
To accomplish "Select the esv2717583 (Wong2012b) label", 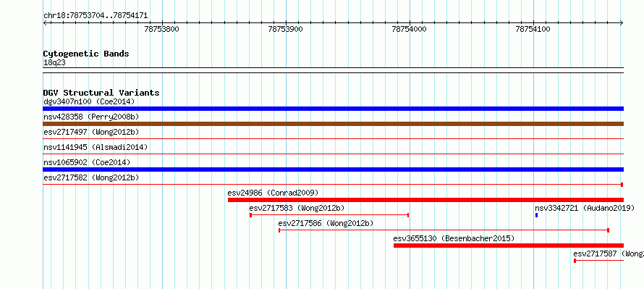I will click(x=297, y=208).
